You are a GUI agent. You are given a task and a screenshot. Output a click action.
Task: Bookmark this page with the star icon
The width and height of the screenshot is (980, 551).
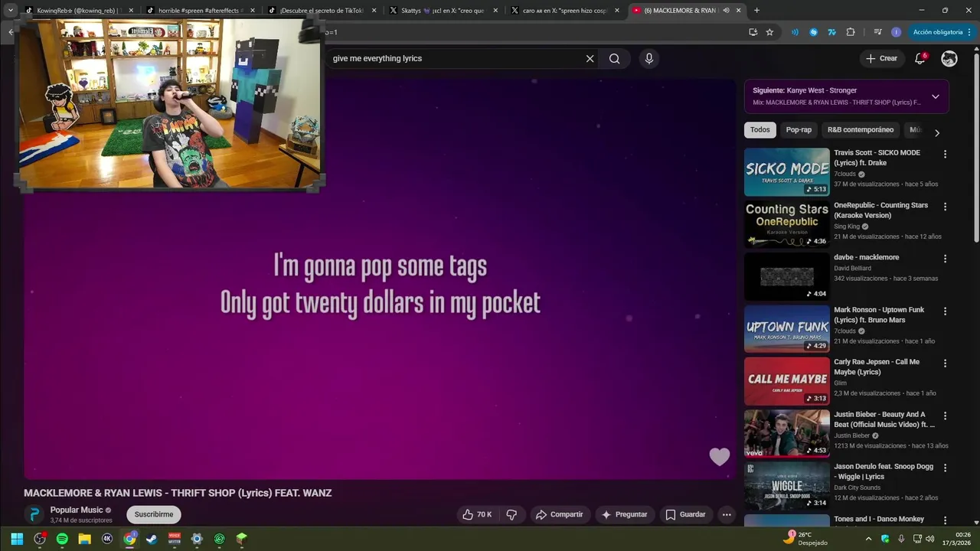(769, 32)
